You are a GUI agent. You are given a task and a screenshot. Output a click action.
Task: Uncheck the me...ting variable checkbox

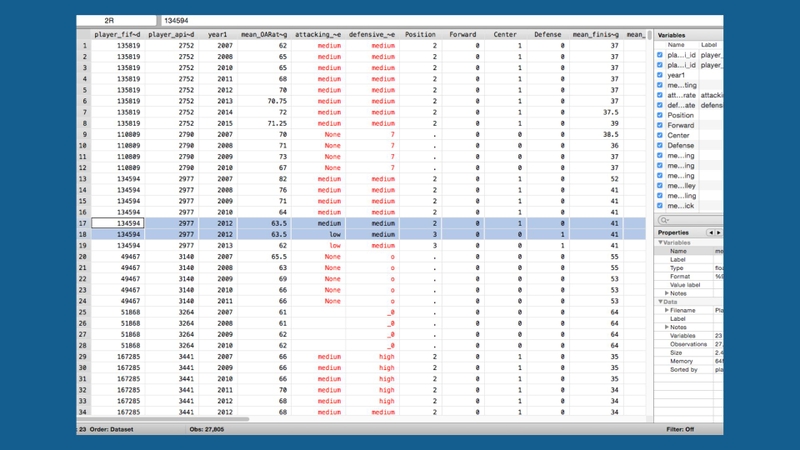pyautogui.click(x=660, y=85)
